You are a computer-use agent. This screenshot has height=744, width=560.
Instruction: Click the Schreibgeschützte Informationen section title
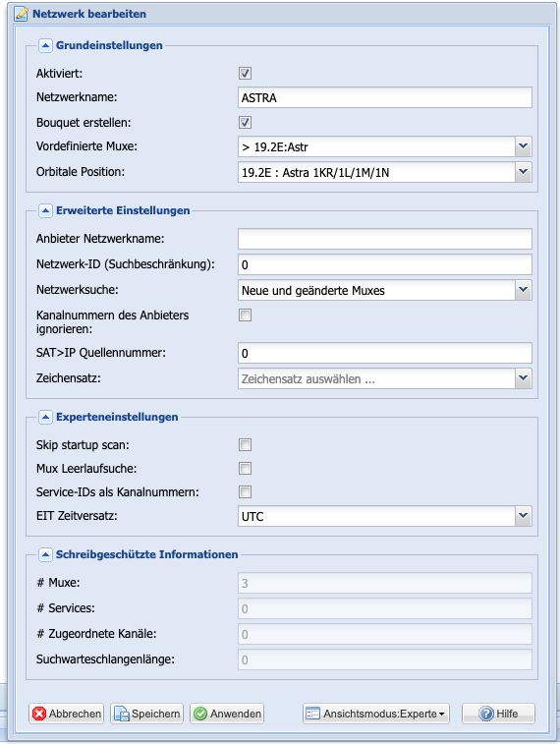(147, 554)
